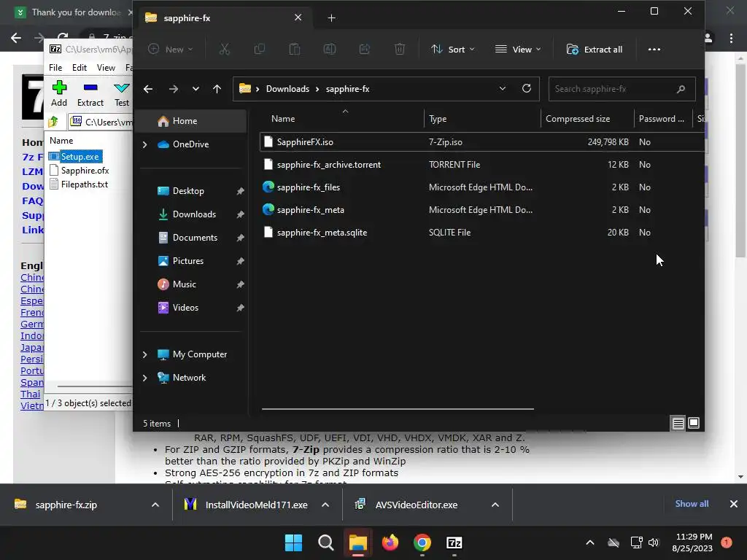Expand the OneDrive tree node

pyautogui.click(x=145, y=144)
